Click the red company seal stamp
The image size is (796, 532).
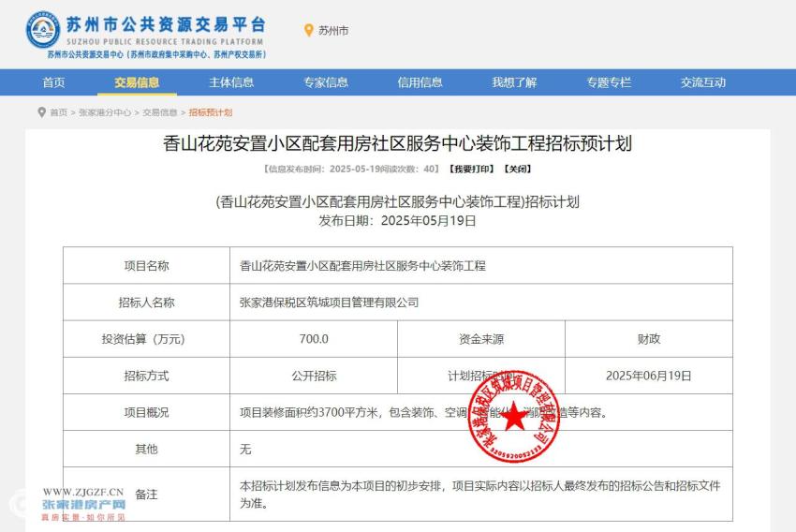click(x=514, y=416)
